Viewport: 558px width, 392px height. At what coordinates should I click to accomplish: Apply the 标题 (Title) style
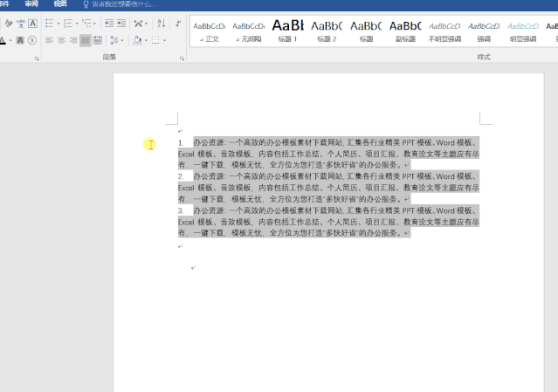click(x=366, y=31)
